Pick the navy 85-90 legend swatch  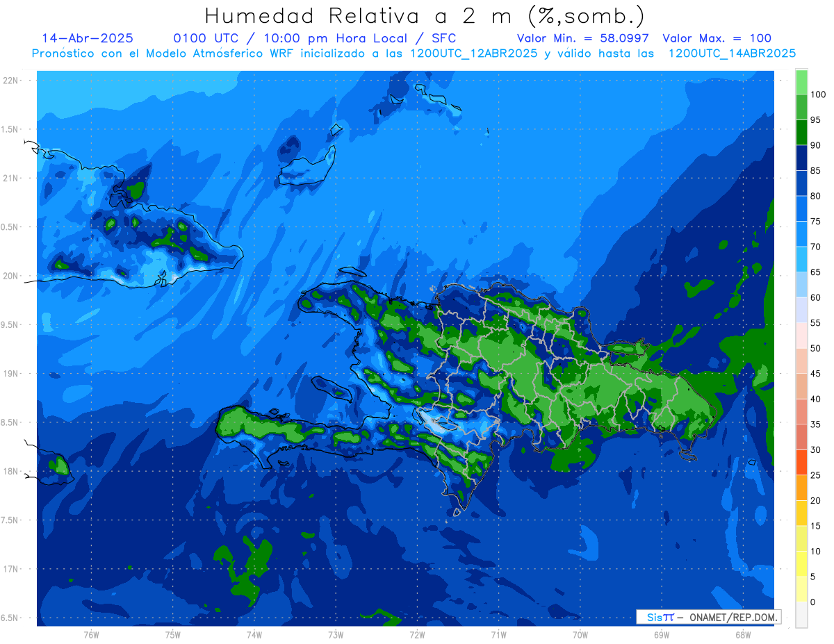click(801, 158)
